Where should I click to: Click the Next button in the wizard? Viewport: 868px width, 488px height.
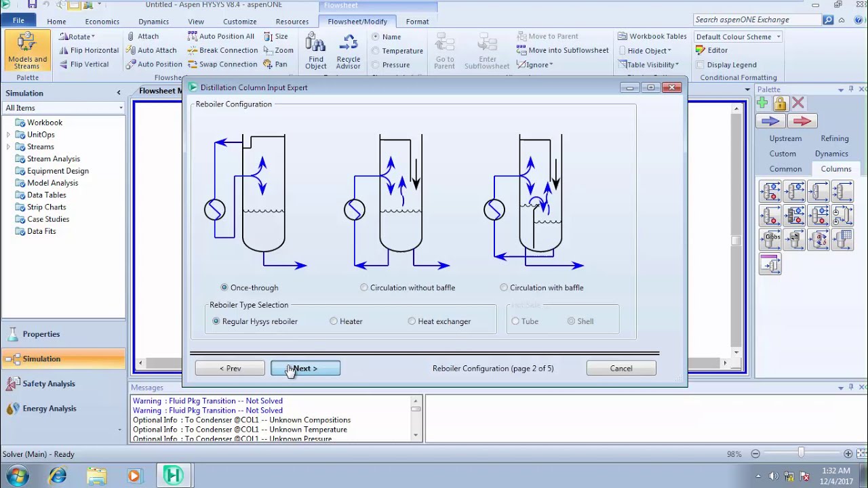[305, 368]
